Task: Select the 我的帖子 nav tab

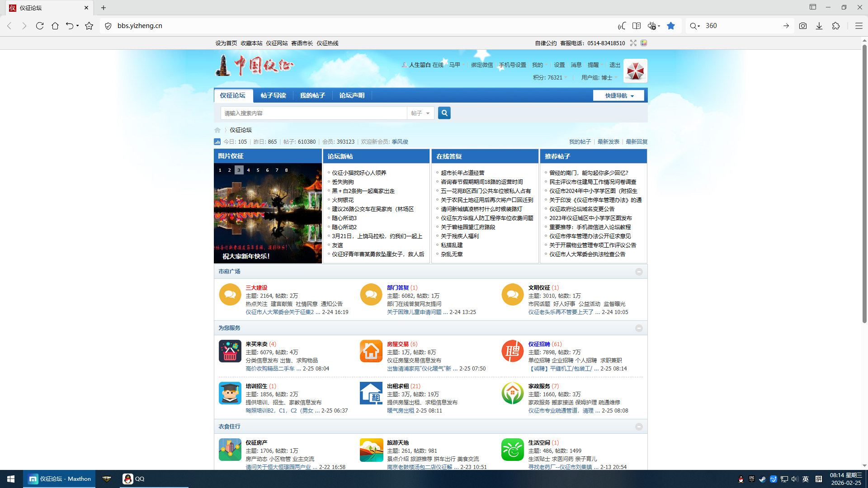Action: [x=312, y=95]
